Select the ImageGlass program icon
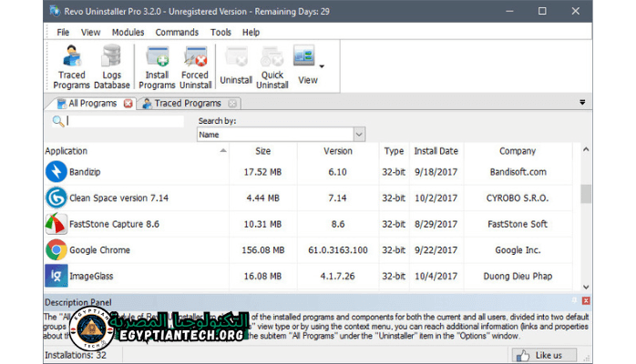This screenshot has height=364, width=636. pos(56,276)
